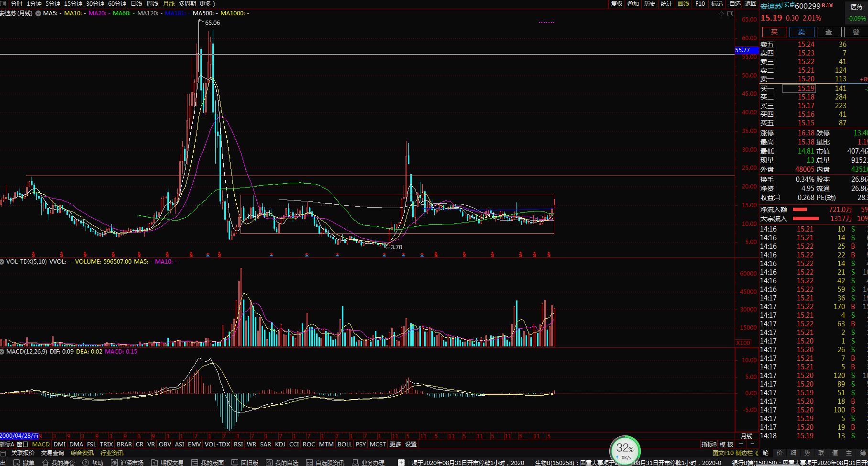Select 周线 weekly timeframe
Image resolution: width=868 pixels, height=466 pixels.
[153, 3]
